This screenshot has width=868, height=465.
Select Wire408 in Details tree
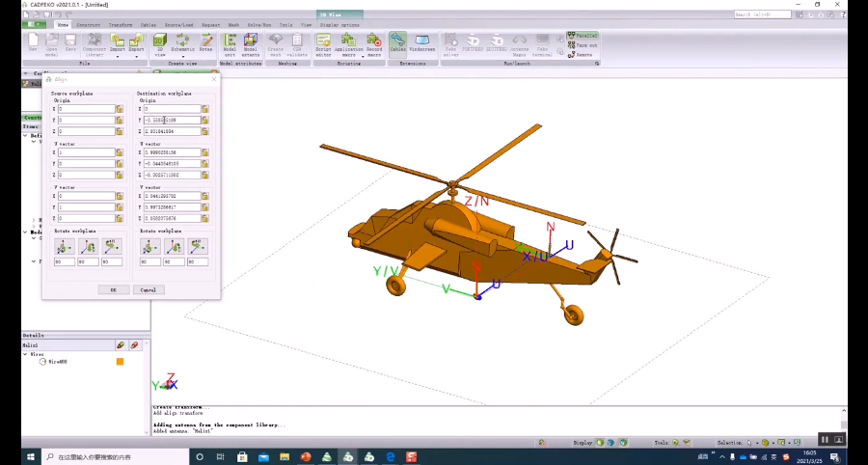click(x=58, y=362)
